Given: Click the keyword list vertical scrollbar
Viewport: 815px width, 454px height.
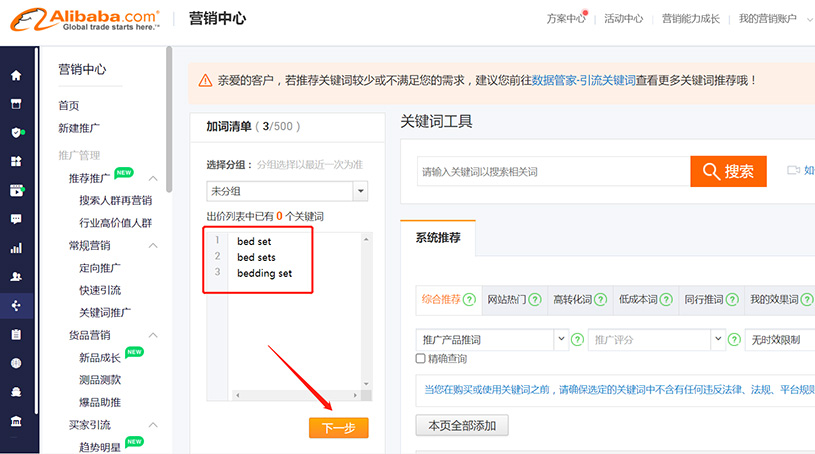Looking at the screenshot, I should click(x=366, y=312).
